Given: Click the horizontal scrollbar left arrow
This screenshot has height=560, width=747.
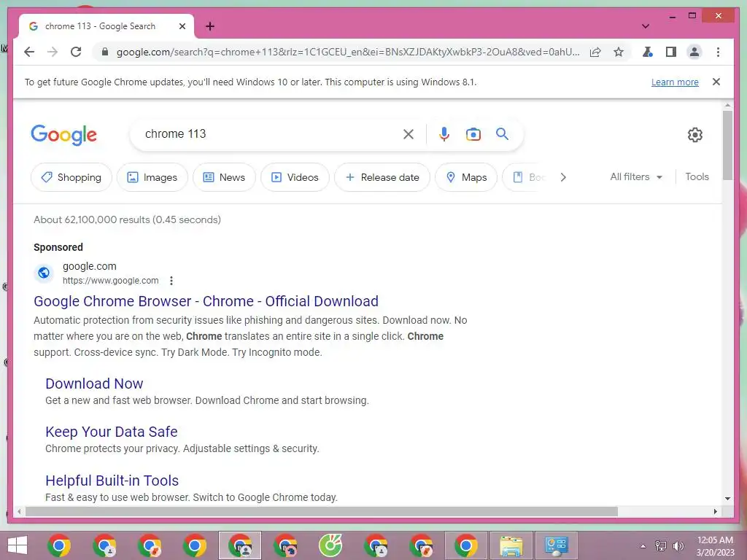Looking at the screenshot, I should pos(19,511).
